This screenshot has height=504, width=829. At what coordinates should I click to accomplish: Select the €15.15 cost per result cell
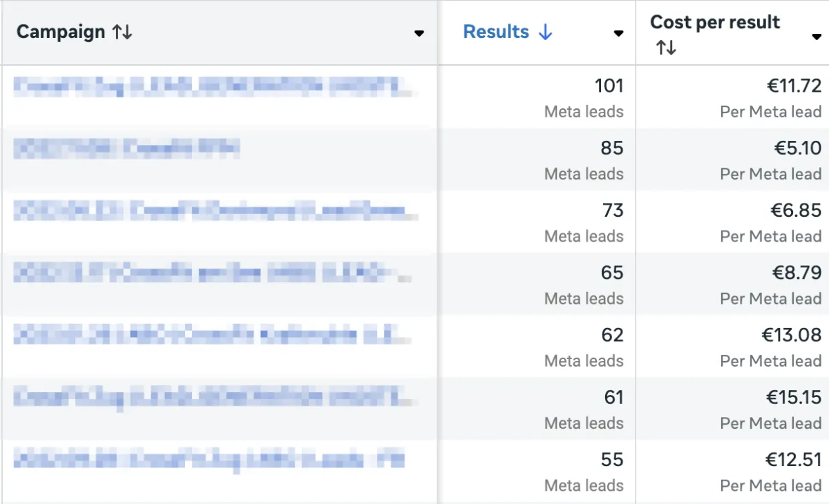(733, 409)
